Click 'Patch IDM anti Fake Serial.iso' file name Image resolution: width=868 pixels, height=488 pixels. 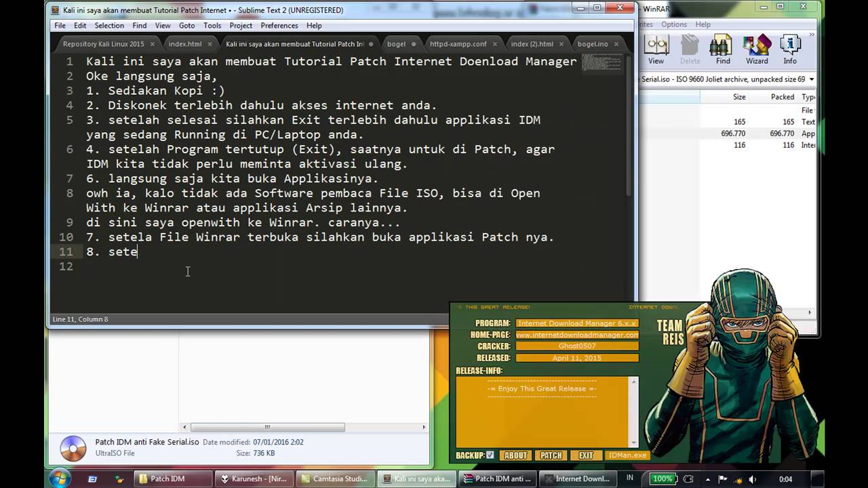147,441
